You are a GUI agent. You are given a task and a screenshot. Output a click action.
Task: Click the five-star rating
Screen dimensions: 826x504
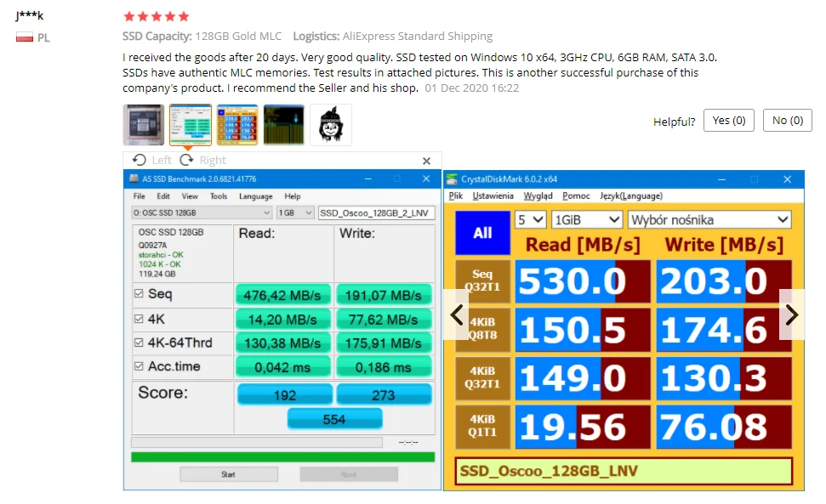(156, 16)
